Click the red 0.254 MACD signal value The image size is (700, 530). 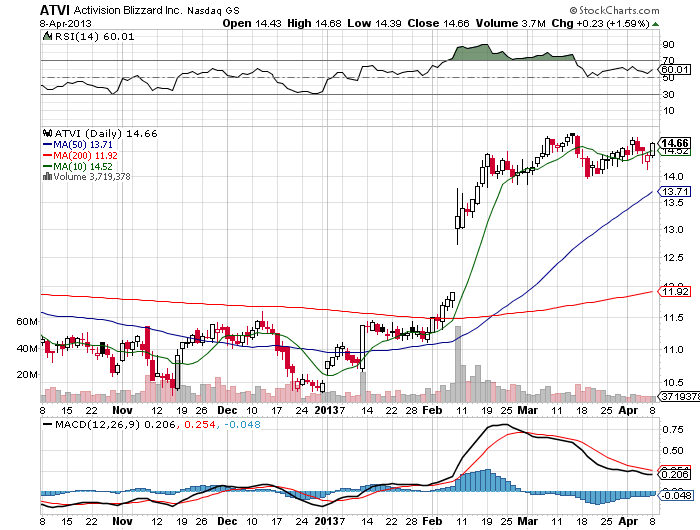click(x=198, y=424)
